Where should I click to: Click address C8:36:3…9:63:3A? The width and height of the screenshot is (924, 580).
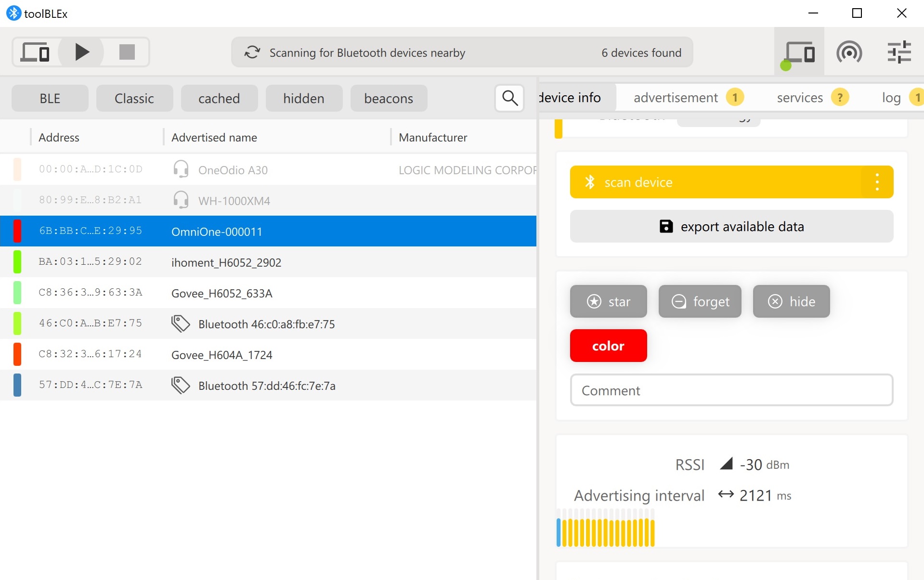91,292
